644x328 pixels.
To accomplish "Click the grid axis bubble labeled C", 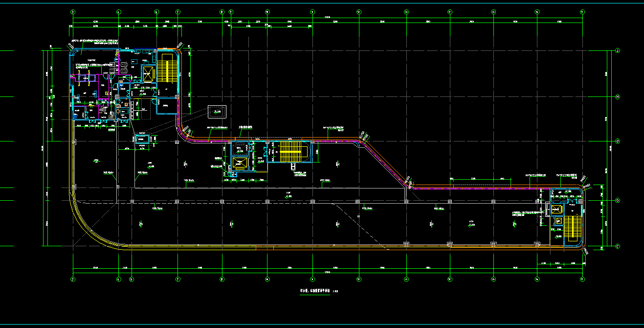I will (617, 246).
